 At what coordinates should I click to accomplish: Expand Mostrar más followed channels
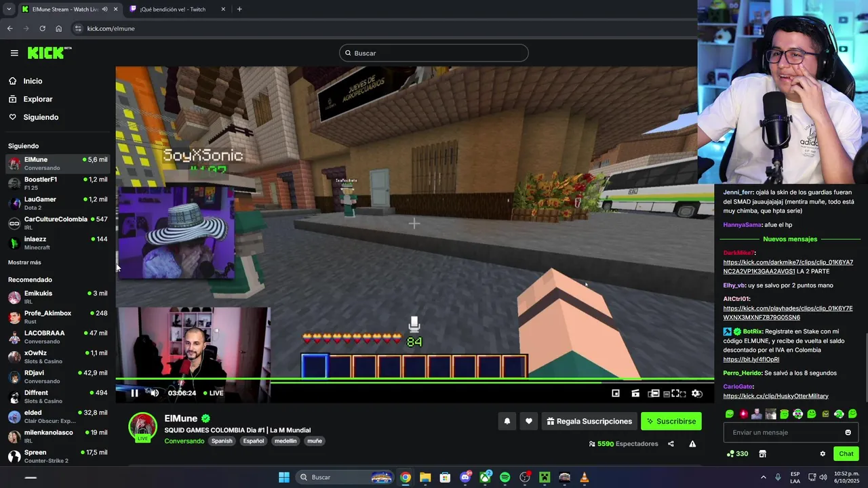(x=24, y=262)
